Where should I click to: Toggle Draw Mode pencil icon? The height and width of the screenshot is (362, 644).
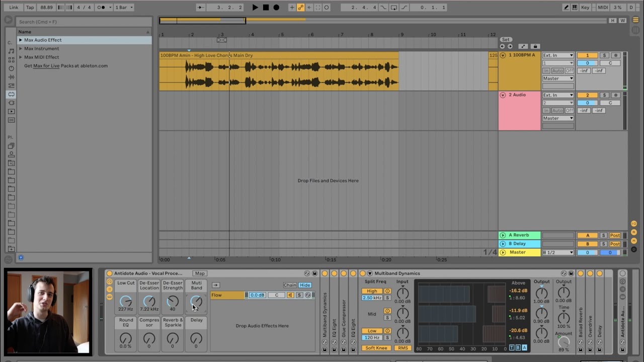click(x=567, y=8)
